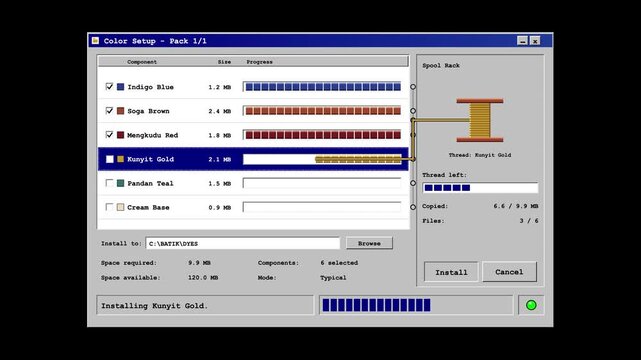Click the '120.0 MB' space available value
Viewport: 641px width, 360px height.
203,277
